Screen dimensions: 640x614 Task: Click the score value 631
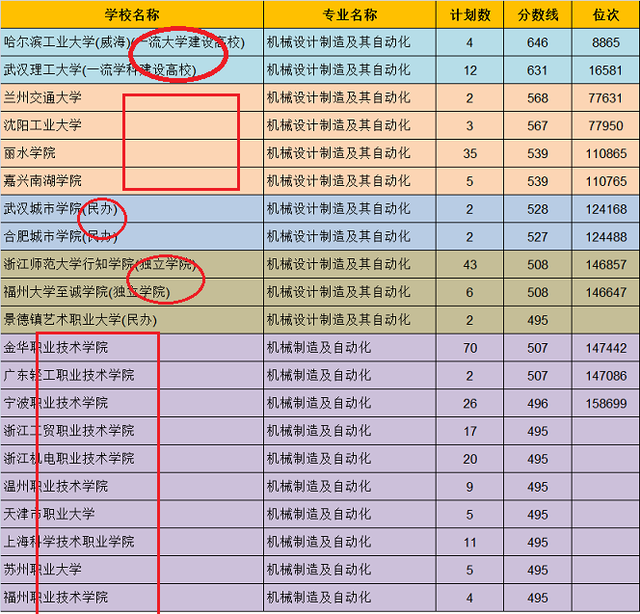pyautogui.click(x=538, y=70)
